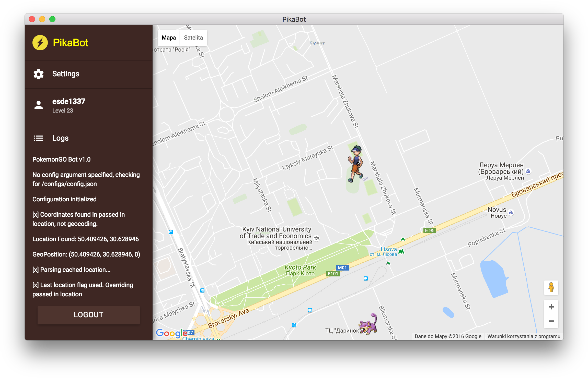
Task: Click the Google logo on map
Action: (x=171, y=333)
